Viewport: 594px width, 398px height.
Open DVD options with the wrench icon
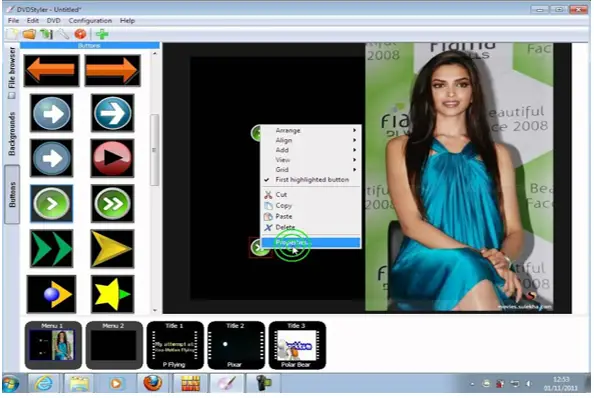point(63,34)
